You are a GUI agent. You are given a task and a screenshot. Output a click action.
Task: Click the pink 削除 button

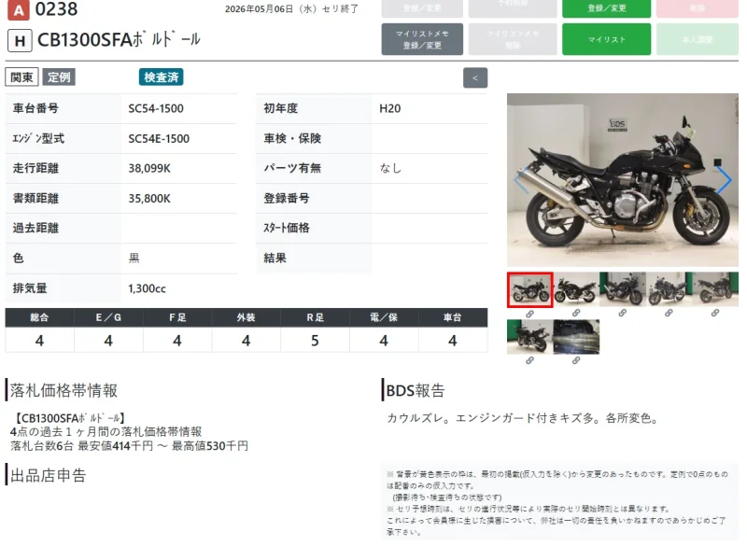[x=698, y=8]
